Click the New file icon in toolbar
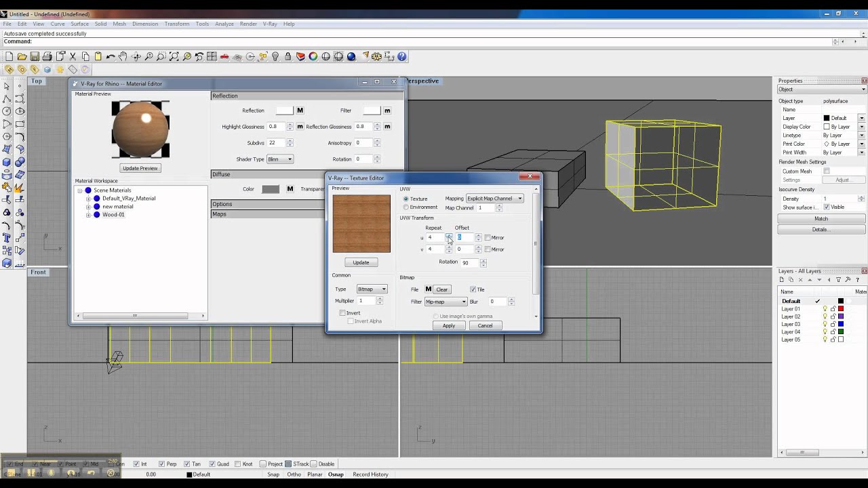The image size is (868, 488). [x=9, y=57]
